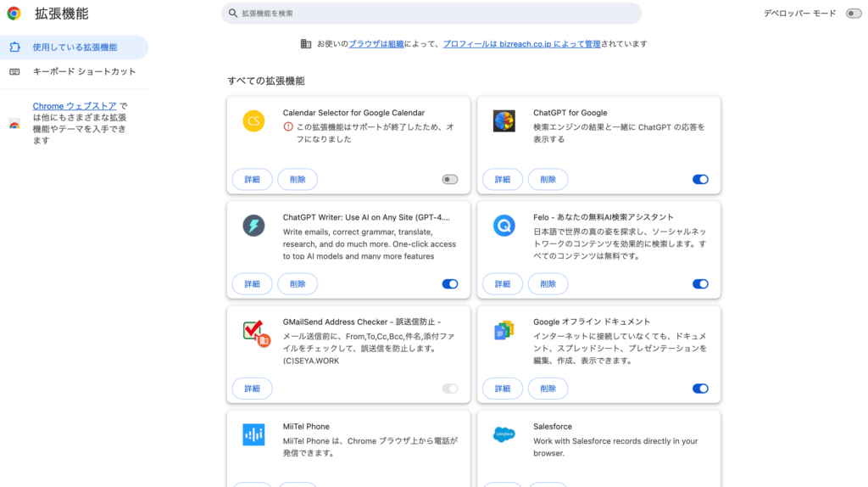The width and height of the screenshot is (868, 487).
Task: Click Salesforce title text
Action: point(553,427)
